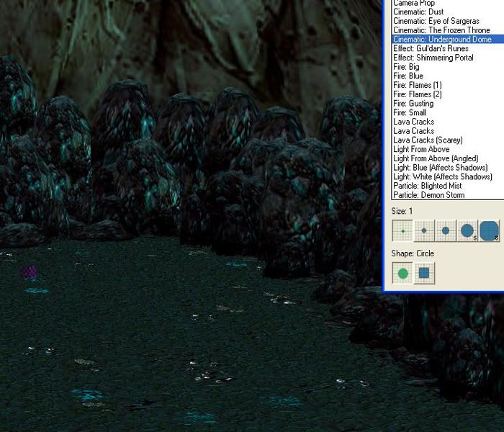Viewport: 504px width, 432px height.
Task: Select Particle: Blighted Mist entry
Action: (x=428, y=186)
